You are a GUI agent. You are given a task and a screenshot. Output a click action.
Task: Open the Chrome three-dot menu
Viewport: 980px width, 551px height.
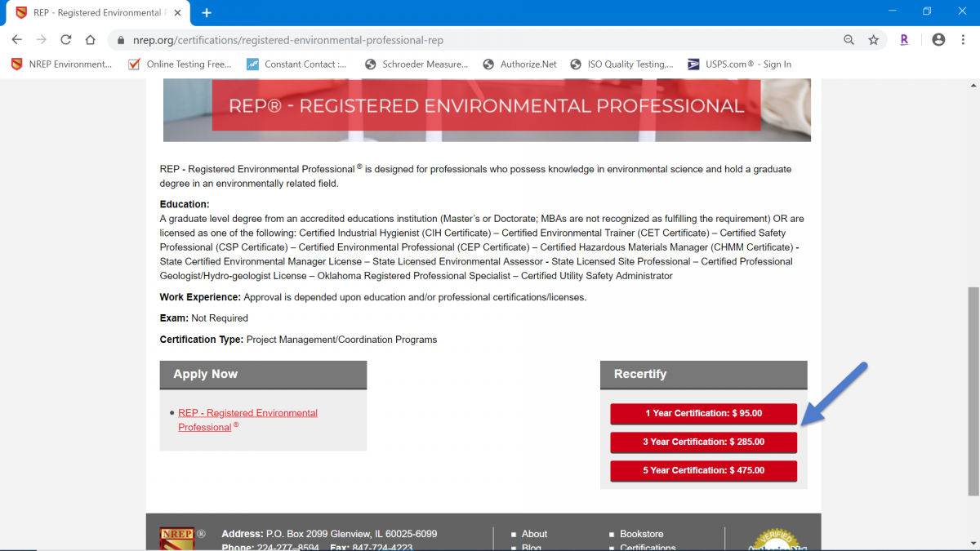(x=963, y=39)
